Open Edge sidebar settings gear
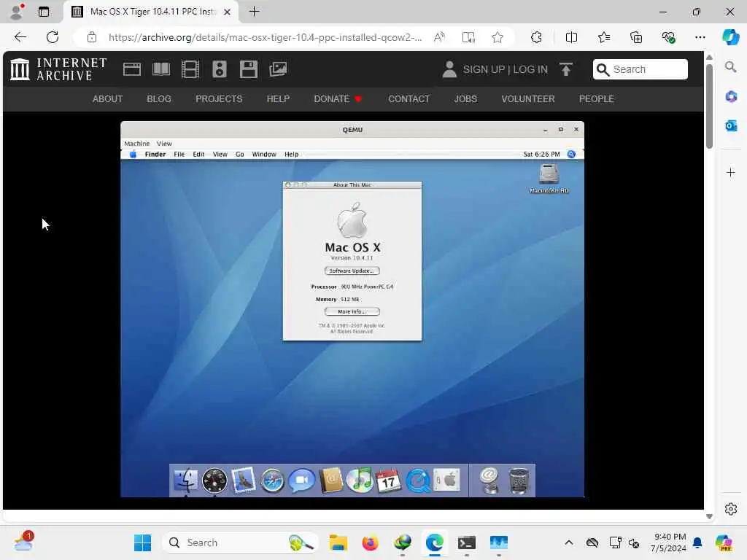The width and height of the screenshot is (747, 560). pyautogui.click(x=731, y=509)
